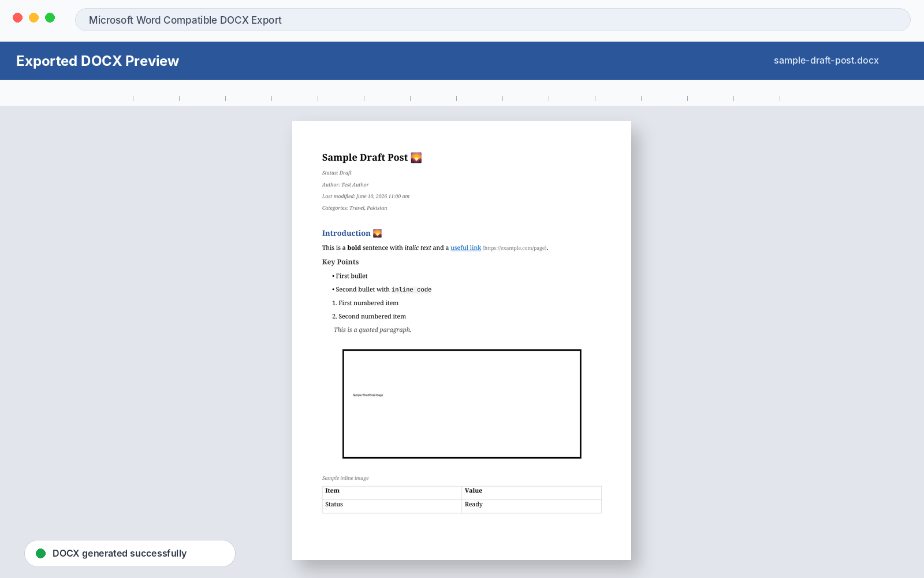The height and width of the screenshot is (578, 924).
Task: Select the Sample Draft Post title
Action: click(x=365, y=157)
